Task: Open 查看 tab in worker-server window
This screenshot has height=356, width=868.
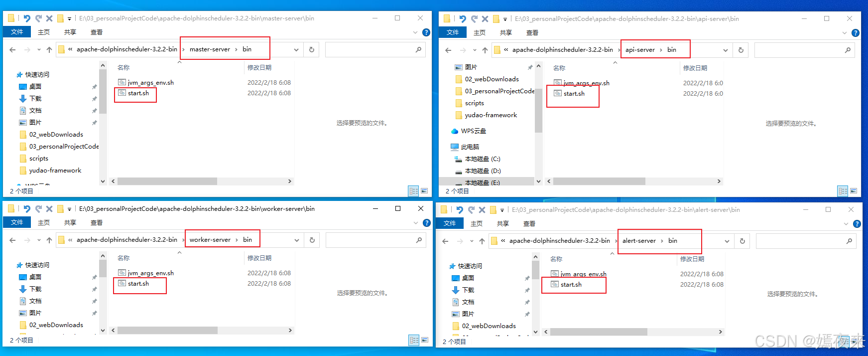Action: tap(97, 222)
